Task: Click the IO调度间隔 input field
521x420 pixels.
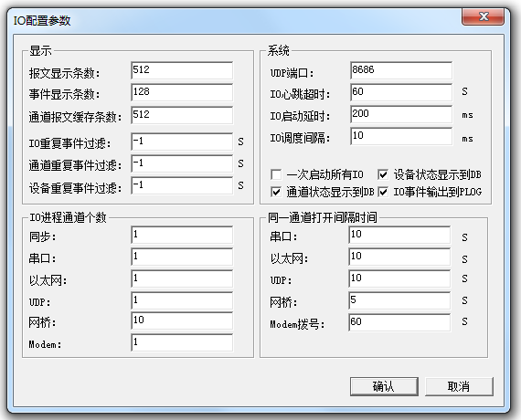Action: coord(401,136)
